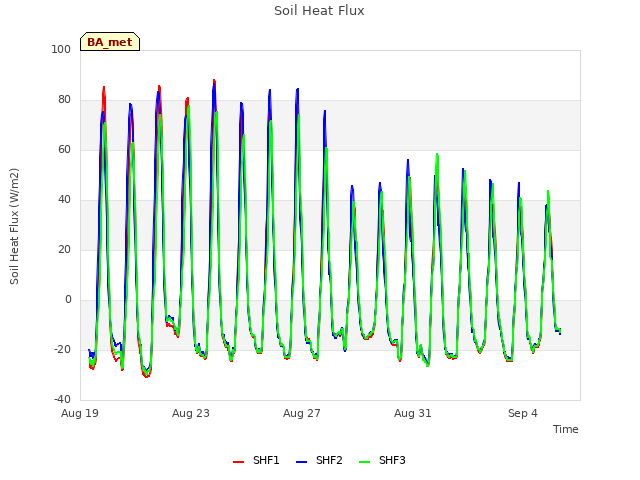Screen dimensions: 640x480
Task: Click the Aug 31 x-axis label
Action: pyautogui.click(x=413, y=413)
